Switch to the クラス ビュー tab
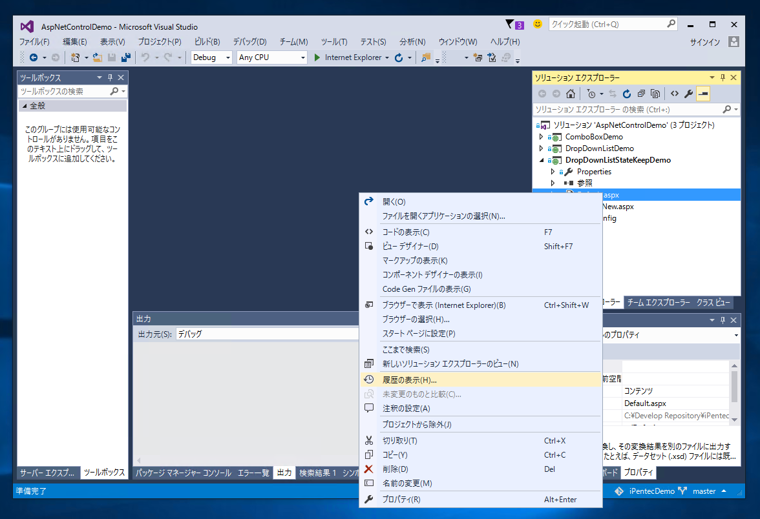This screenshot has width=760, height=519. pos(713,302)
